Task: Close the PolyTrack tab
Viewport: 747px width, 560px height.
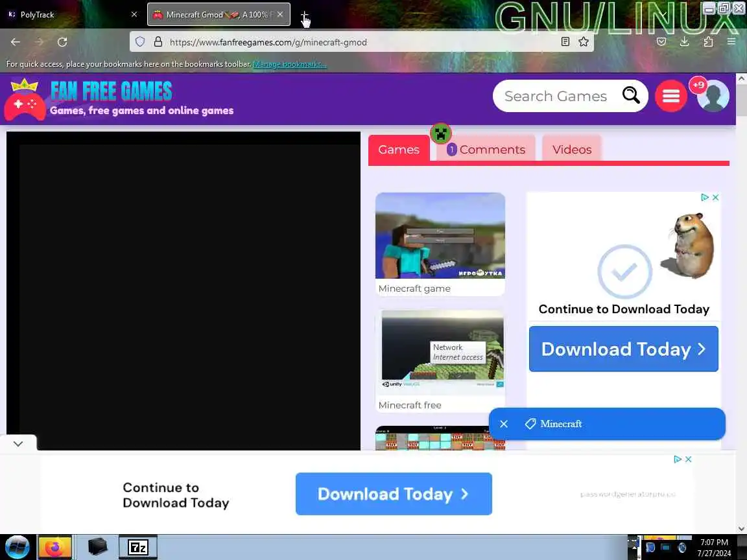Action: (134, 15)
